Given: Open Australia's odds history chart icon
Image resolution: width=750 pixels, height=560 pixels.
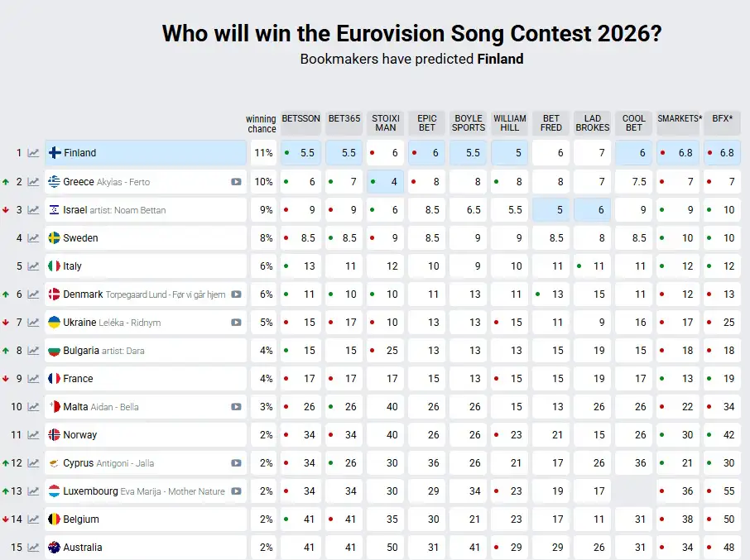Looking at the screenshot, I should (x=33, y=548).
